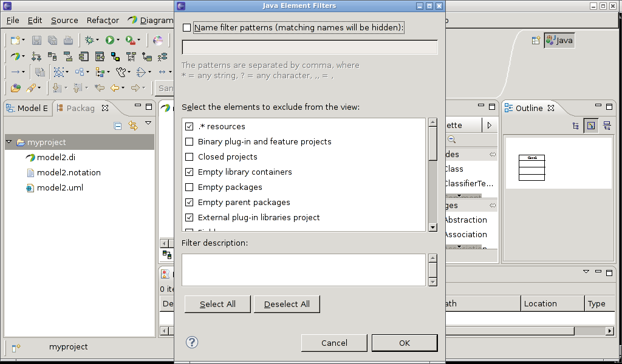Click the activity diagram toolbar icon
Screen dimensions: 622x364
point(36,56)
